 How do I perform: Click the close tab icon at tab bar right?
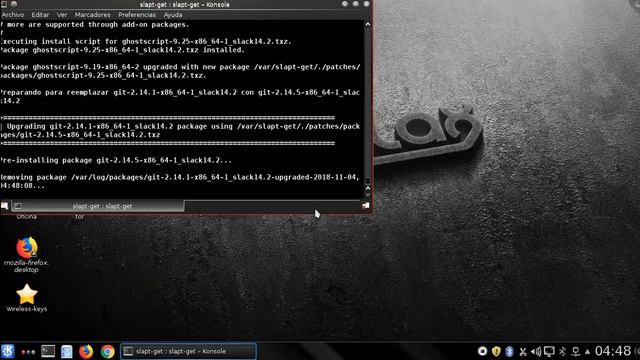click(365, 206)
